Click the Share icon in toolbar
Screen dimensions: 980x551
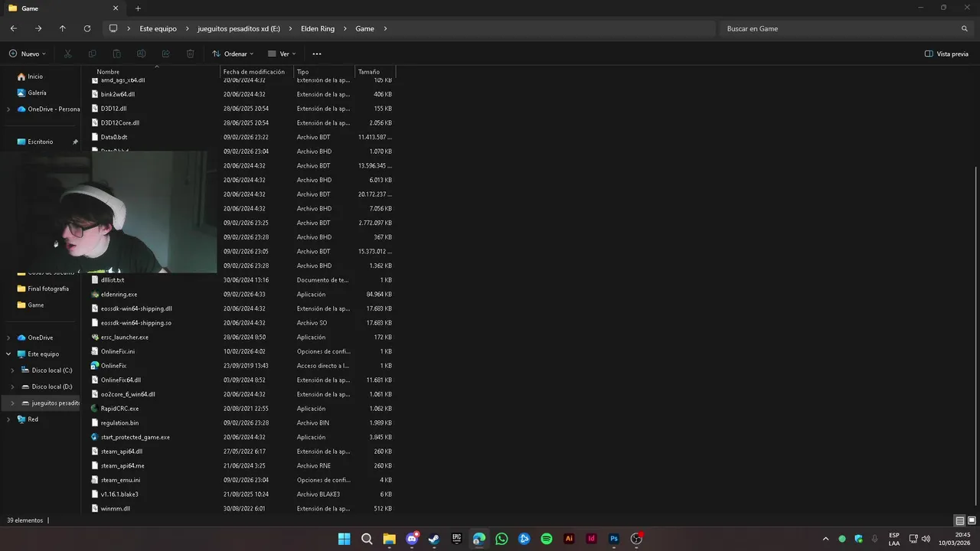coord(165,54)
